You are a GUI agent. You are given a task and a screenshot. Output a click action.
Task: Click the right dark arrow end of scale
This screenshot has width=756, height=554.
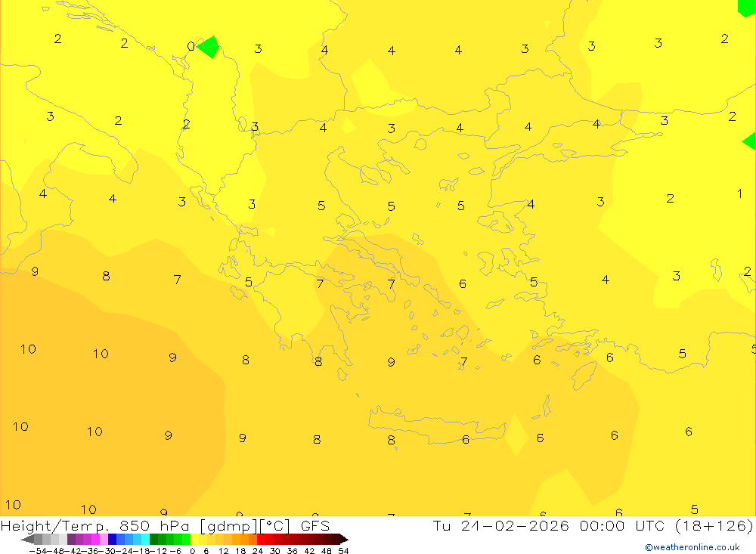344,539
